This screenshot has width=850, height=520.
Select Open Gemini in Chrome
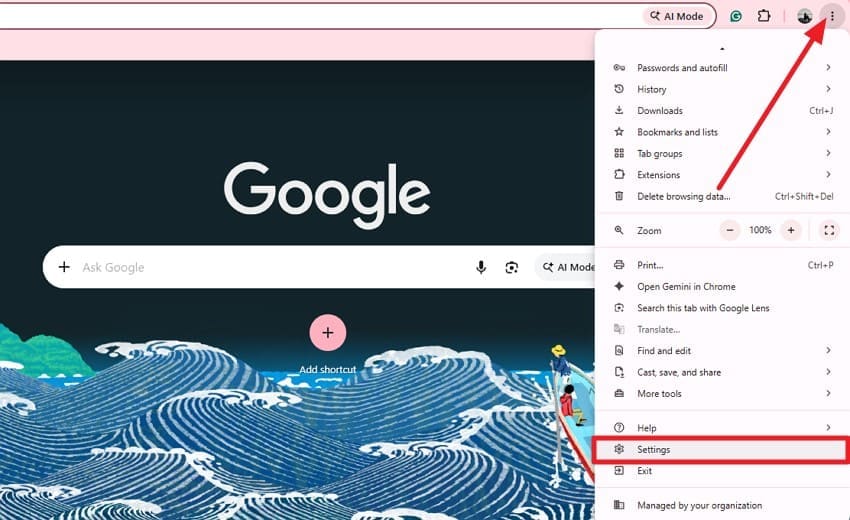point(723,286)
